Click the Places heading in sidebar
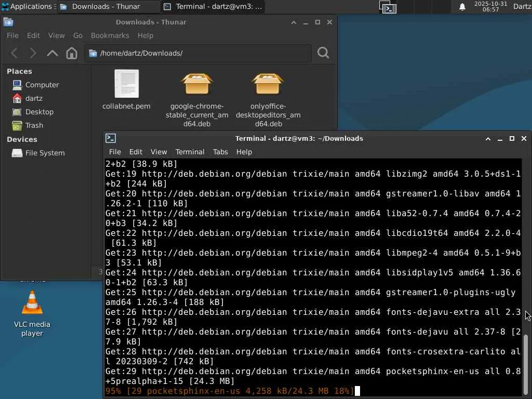Image resolution: width=532 pixels, height=399 pixels. click(19, 72)
